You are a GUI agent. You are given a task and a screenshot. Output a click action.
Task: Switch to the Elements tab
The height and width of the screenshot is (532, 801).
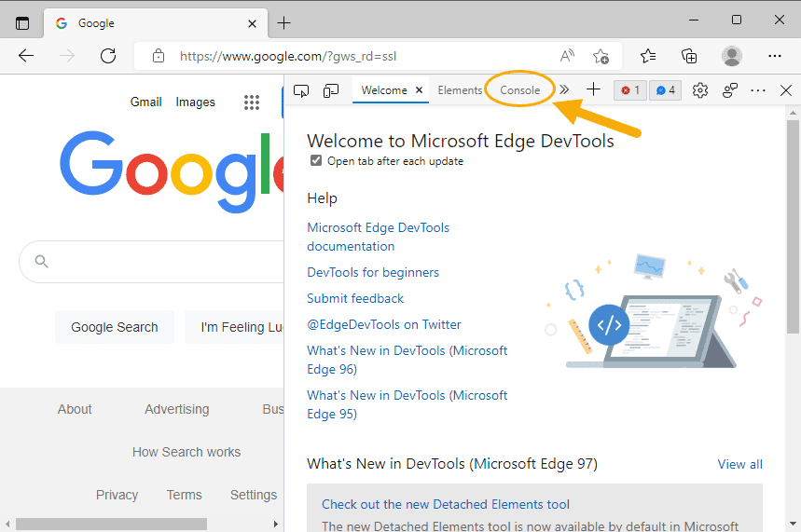460,90
